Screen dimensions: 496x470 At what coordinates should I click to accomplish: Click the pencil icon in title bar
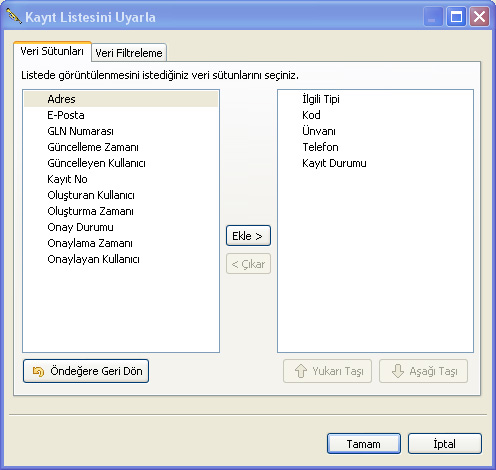click(14, 16)
